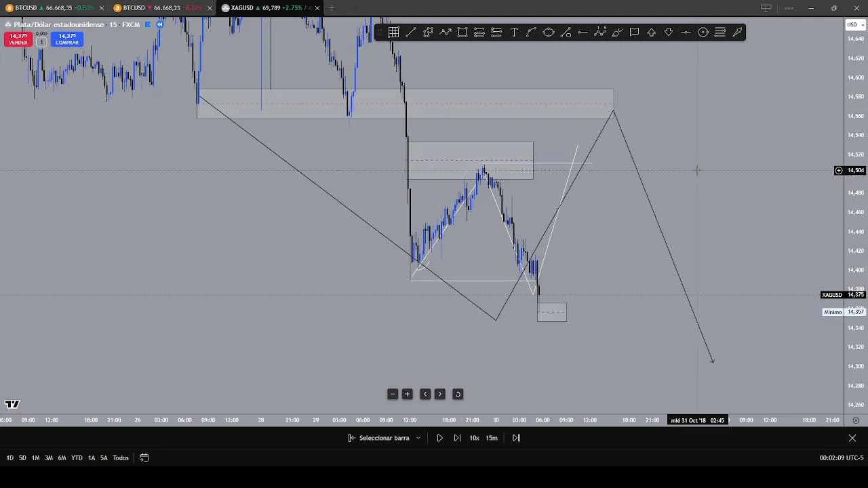The image size is (868, 488).
Task: Set range to 6M
Action: click(62, 458)
